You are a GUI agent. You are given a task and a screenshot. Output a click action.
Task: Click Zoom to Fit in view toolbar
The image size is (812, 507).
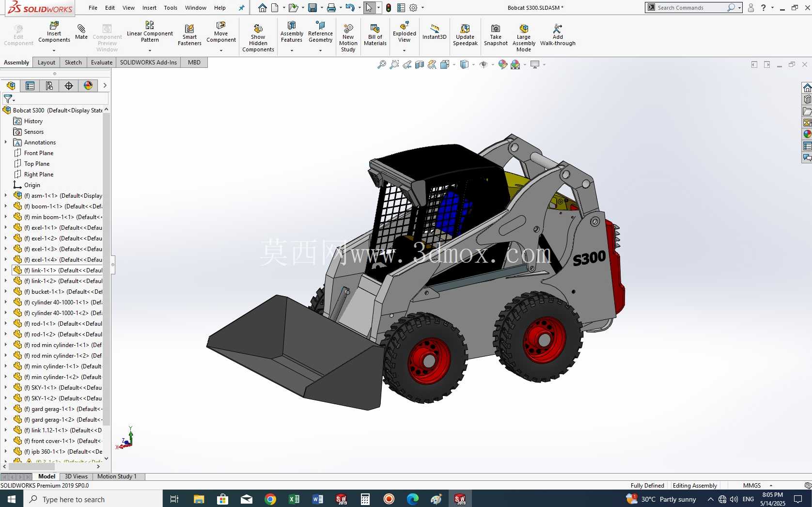(382, 64)
